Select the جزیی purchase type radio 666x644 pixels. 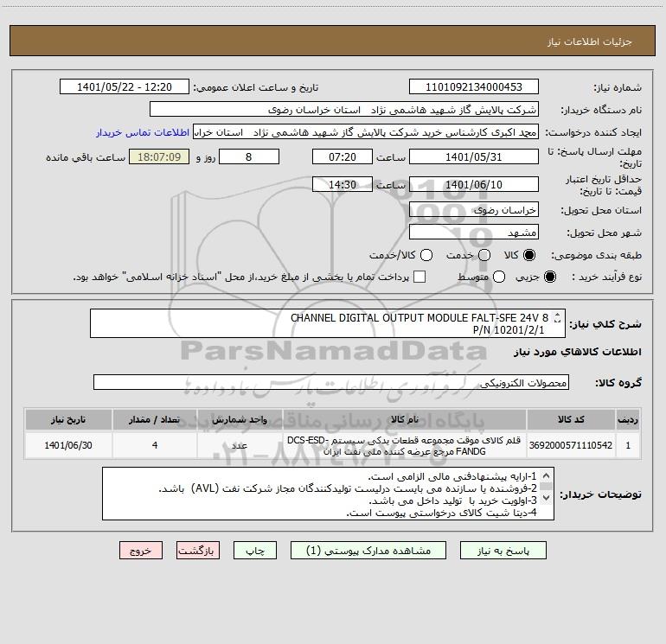[549, 277]
